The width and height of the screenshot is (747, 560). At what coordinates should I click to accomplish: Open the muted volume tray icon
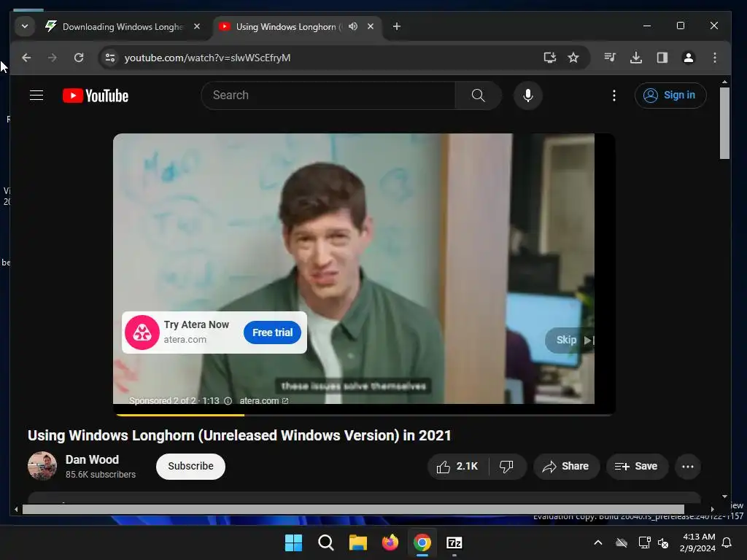coord(663,542)
